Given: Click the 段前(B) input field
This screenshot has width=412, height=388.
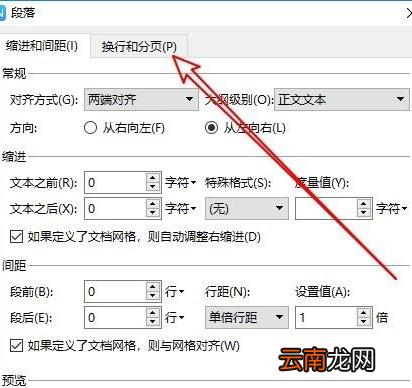Looking at the screenshot, I should (115, 291).
